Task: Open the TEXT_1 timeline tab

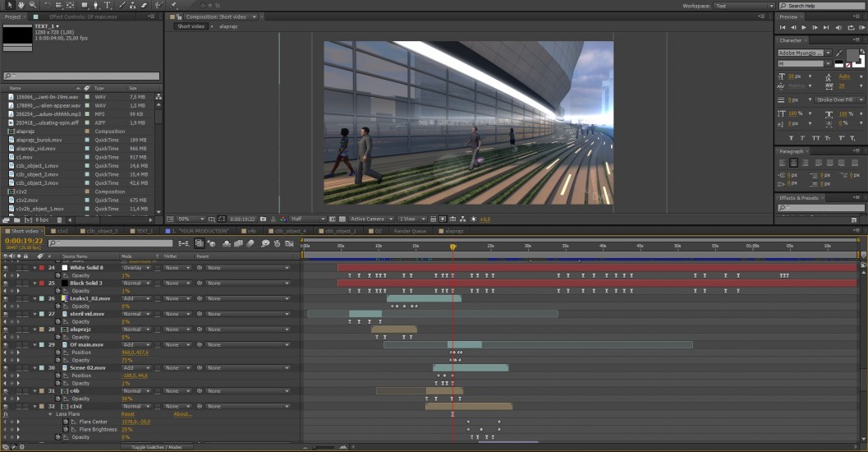Action: coord(145,232)
